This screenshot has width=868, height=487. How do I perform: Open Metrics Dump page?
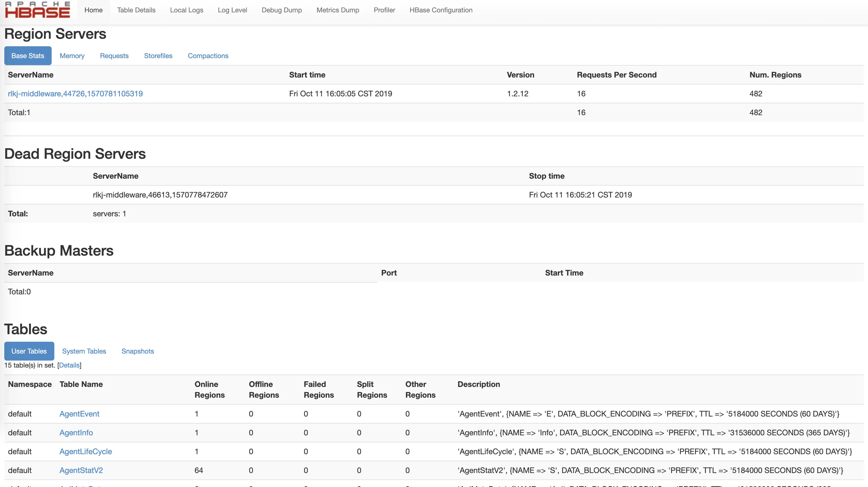(x=338, y=10)
